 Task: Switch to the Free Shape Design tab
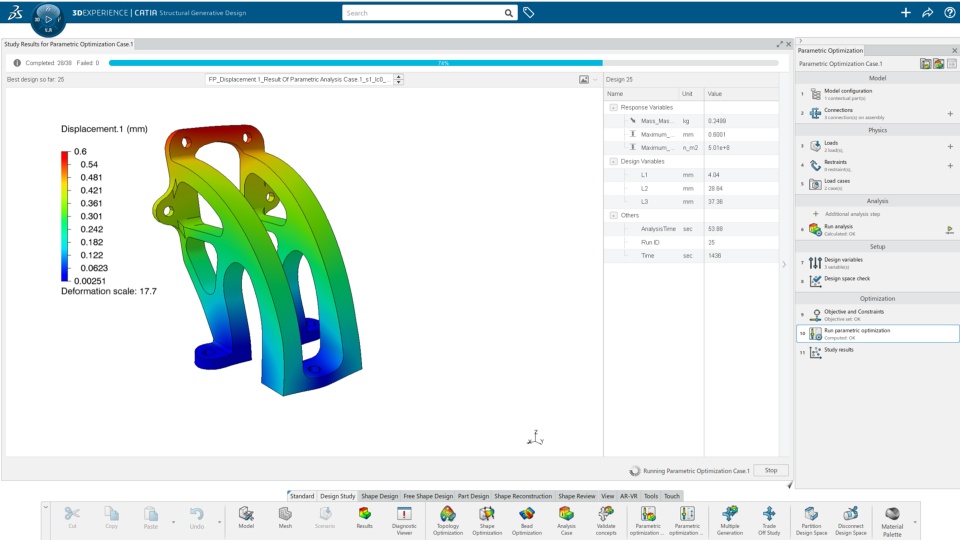tap(428, 496)
